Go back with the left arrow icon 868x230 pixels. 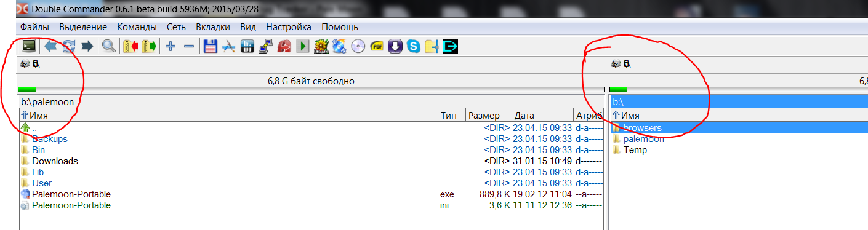tap(51, 46)
